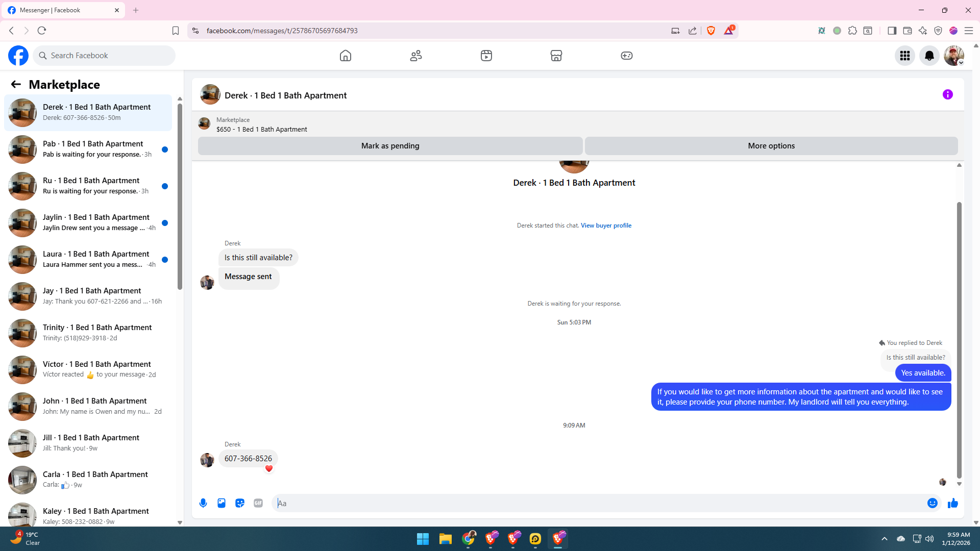Open Facebook notifications bell
The width and height of the screenshot is (980, 551).
tap(929, 56)
